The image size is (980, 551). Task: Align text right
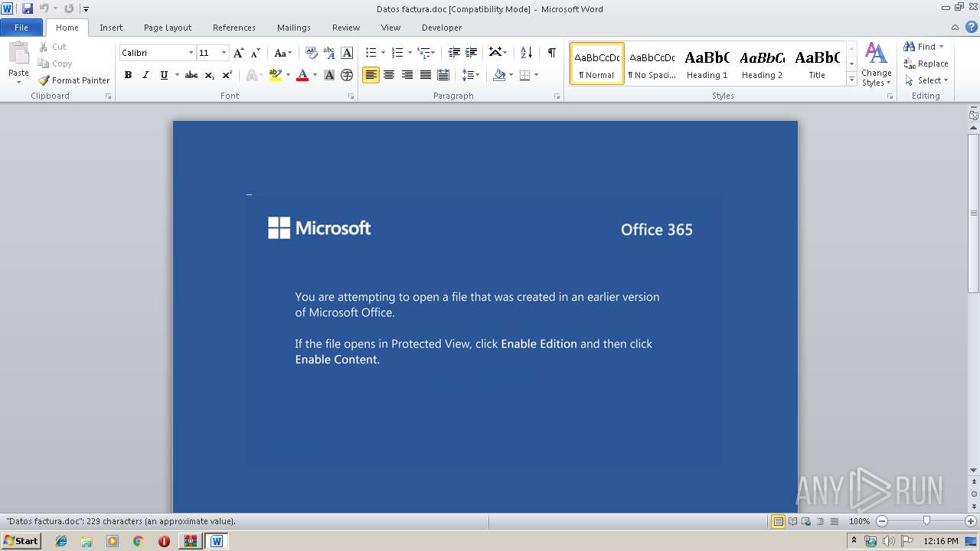pos(407,75)
